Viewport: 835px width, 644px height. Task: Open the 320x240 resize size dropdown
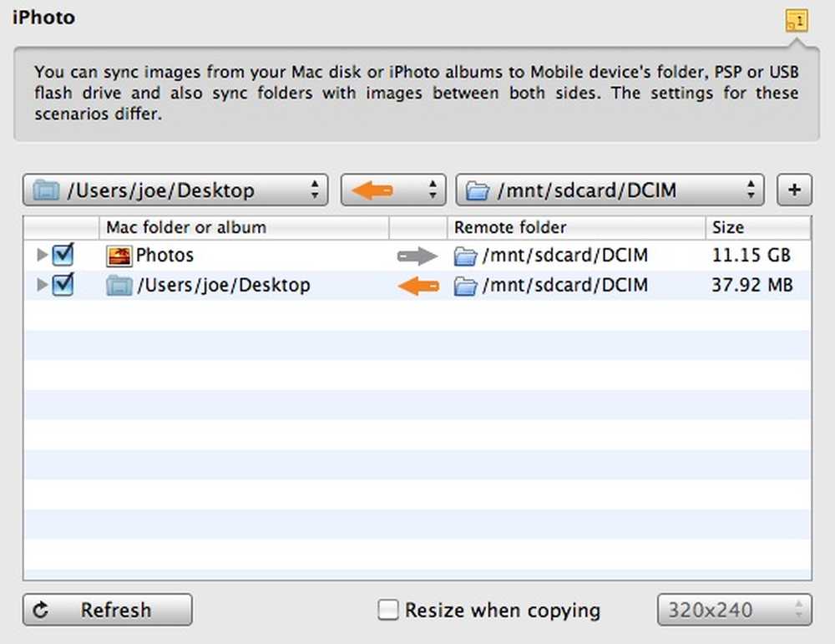[x=734, y=610]
